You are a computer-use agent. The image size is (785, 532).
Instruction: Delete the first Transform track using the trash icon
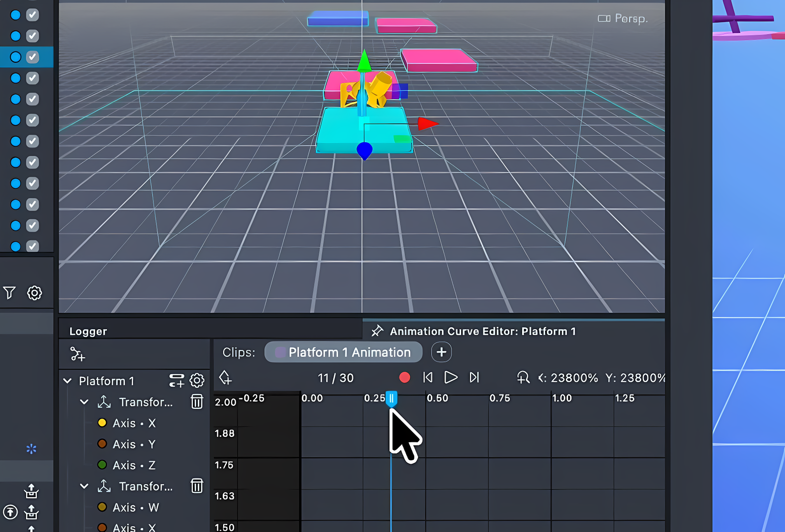pyautogui.click(x=197, y=401)
